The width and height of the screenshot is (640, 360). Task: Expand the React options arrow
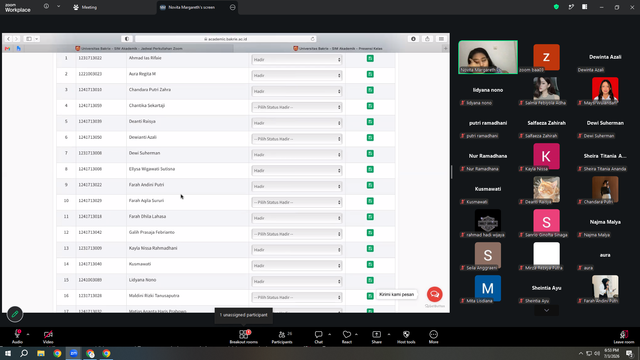(x=356, y=334)
